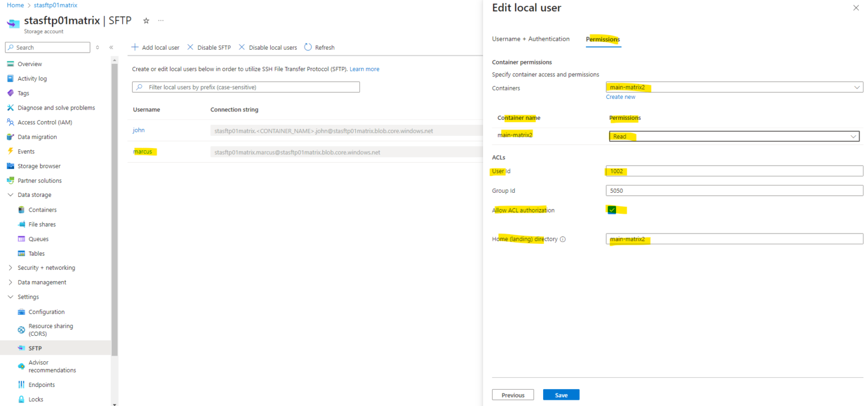868x406 pixels.
Task: Collapse the Settings section
Action: pyautogui.click(x=10, y=296)
